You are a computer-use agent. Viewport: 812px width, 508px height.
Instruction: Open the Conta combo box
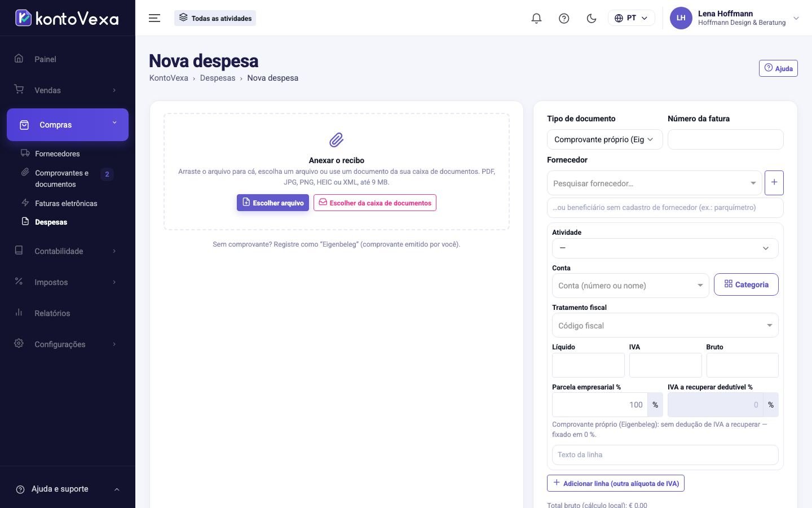pos(630,286)
